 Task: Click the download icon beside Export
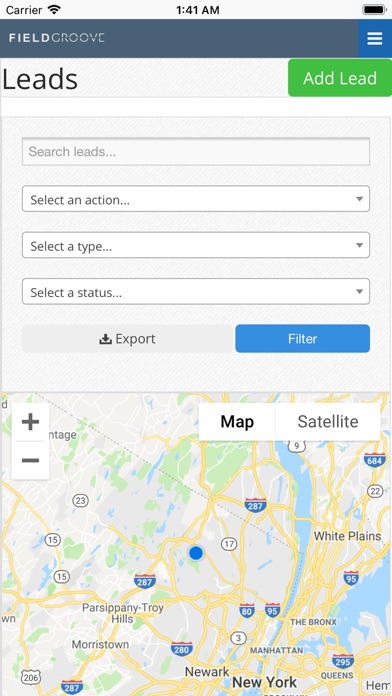[x=105, y=339]
